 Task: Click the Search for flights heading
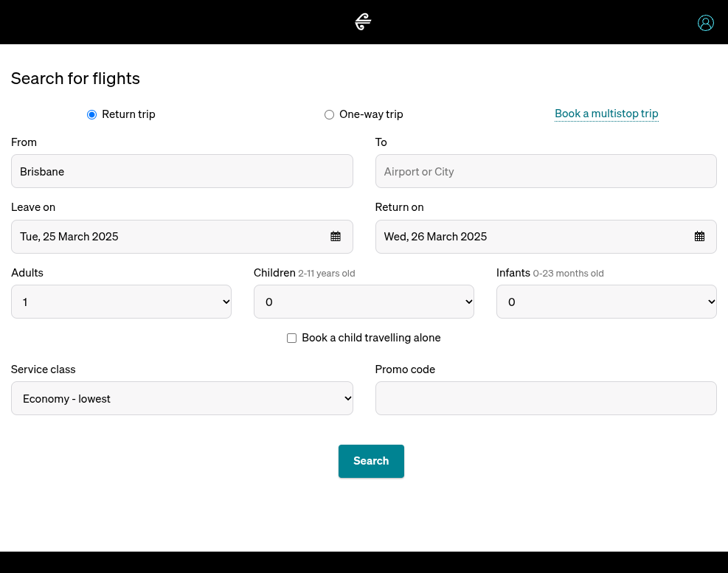(75, 78)
